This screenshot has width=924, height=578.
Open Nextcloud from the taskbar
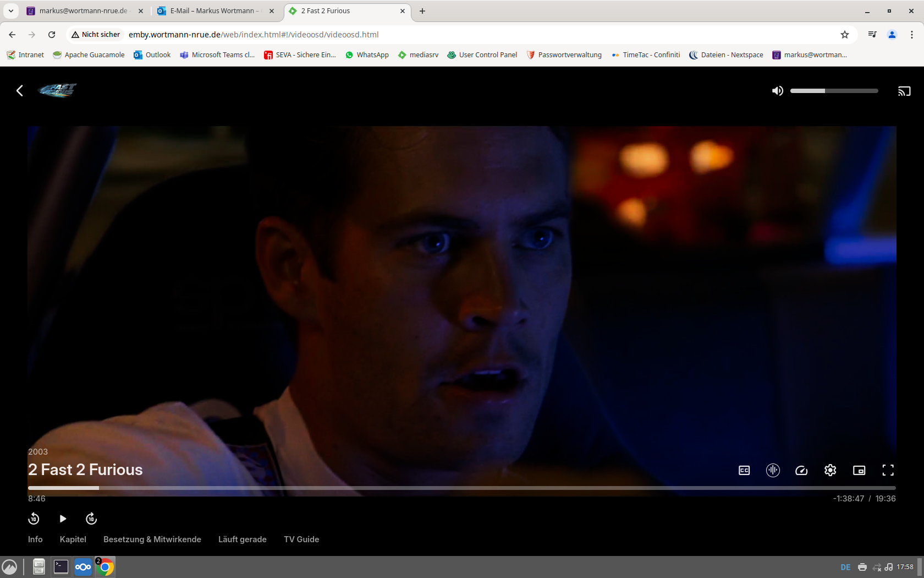(x=83, y=566)
